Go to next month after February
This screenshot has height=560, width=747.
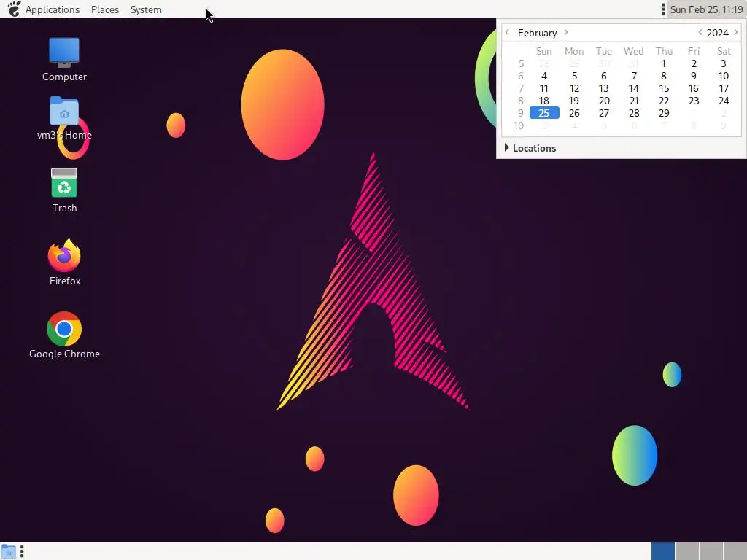pos(566,32)
